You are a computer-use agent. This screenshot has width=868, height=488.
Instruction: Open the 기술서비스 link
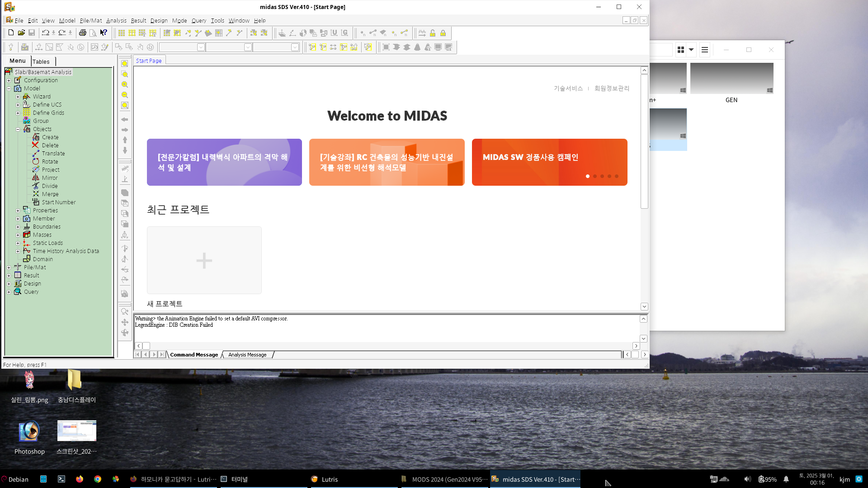(x=568, y=88)
